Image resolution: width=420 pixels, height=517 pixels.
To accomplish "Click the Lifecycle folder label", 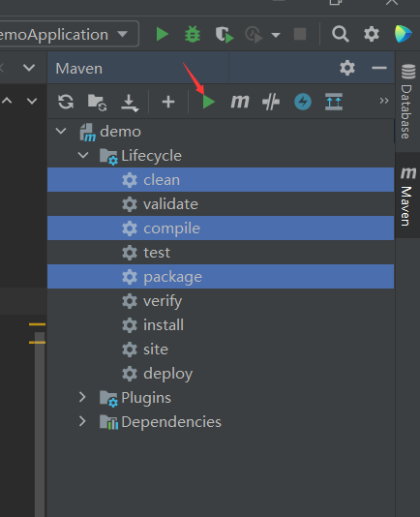I will (x=151, y=156).
